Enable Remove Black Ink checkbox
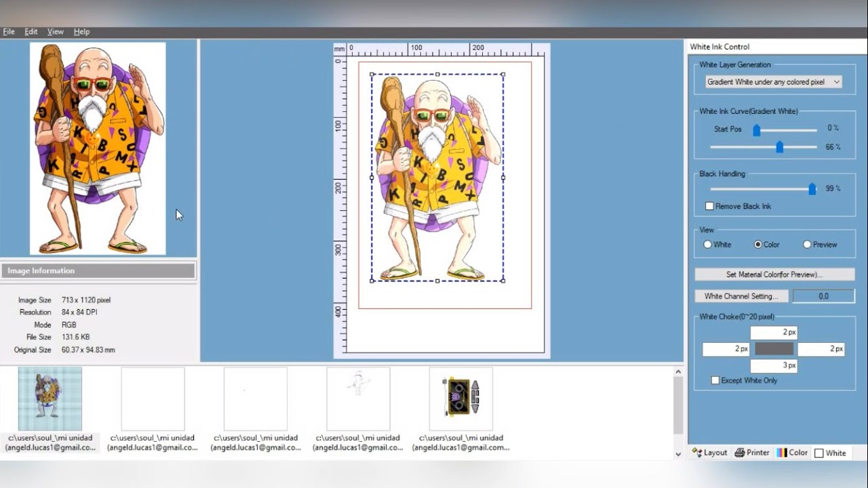The width and height of the screenshot is (868, 488). (x=709, y=206)
